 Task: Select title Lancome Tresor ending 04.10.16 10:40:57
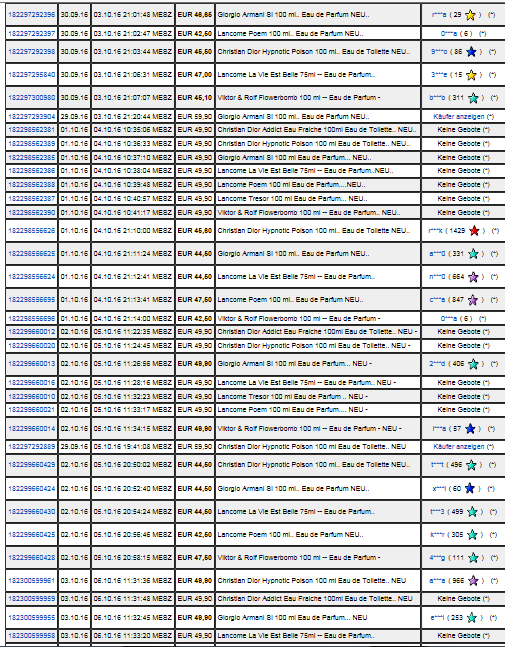pyautogui.click(x=292, y=198)
